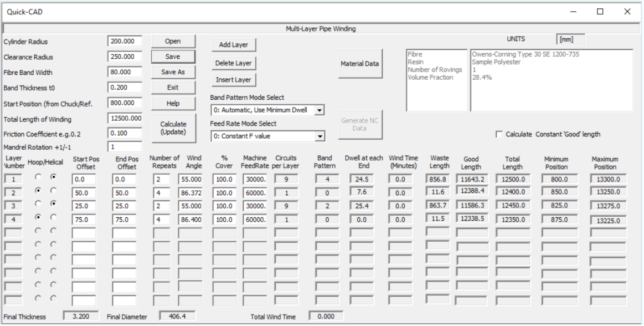
Task: Edit the Band Thickness t0 field
Action: click(x=125, y=88)
